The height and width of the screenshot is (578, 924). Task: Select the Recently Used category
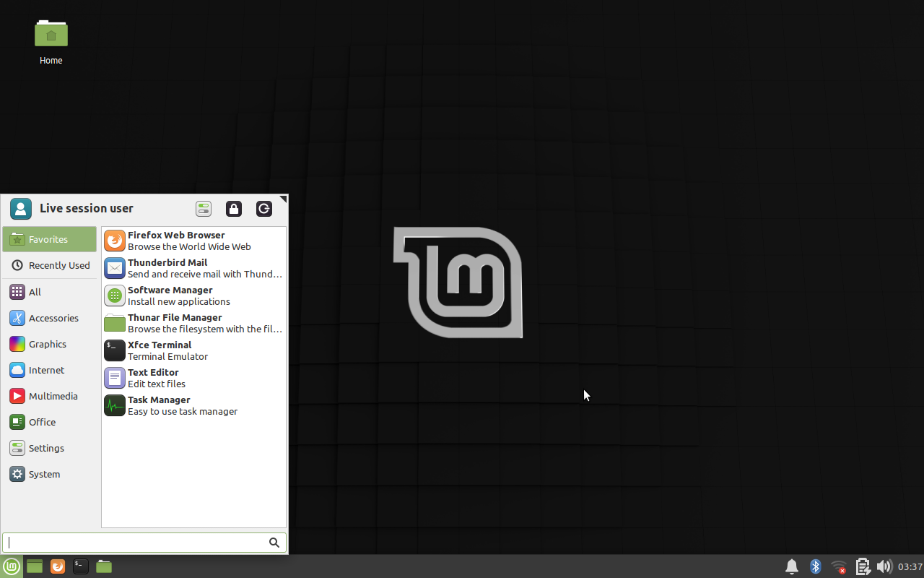click(50, 265)
